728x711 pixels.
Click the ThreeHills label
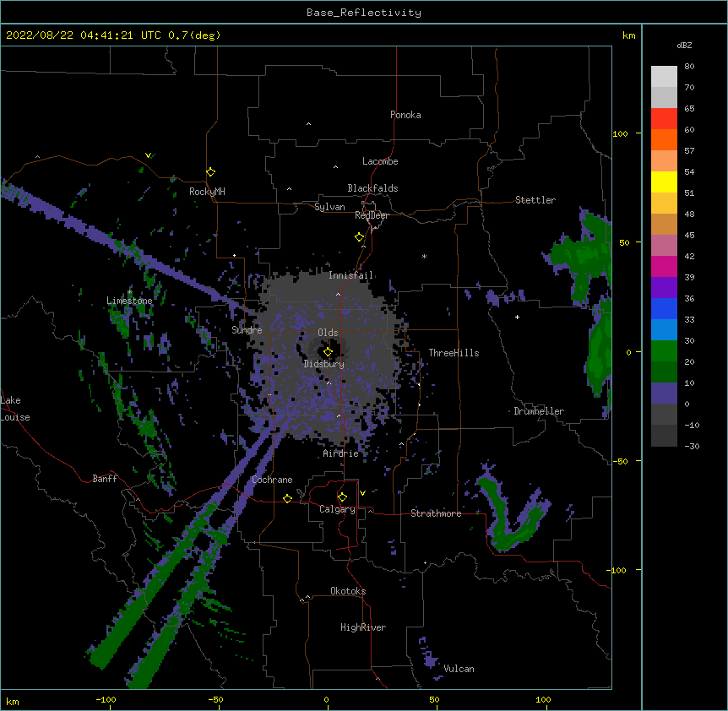pyautogui.click(x=454, y=353)
